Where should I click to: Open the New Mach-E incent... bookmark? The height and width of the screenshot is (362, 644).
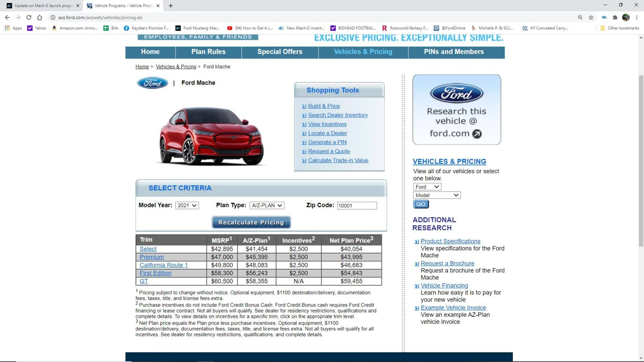(x=302, y=28)
